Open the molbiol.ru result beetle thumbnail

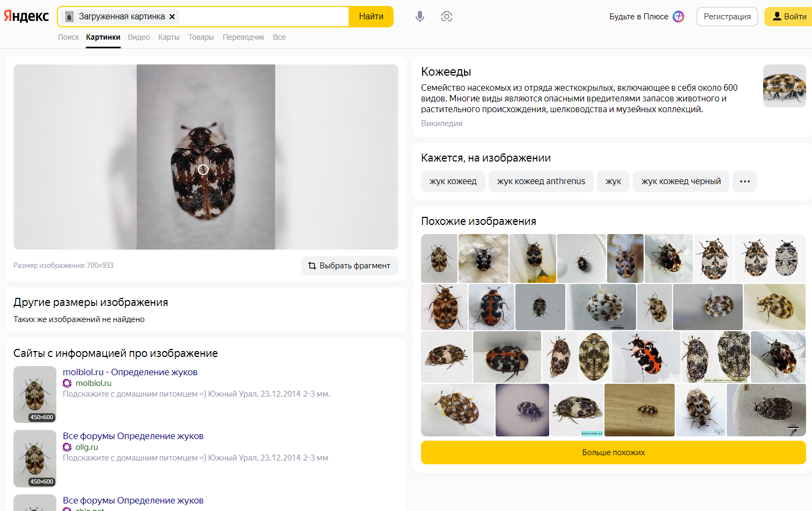click(x=35, y=395)
